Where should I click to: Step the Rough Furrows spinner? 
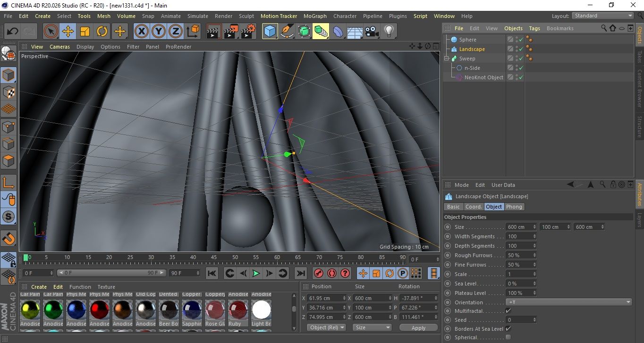(x=534, y=255)
